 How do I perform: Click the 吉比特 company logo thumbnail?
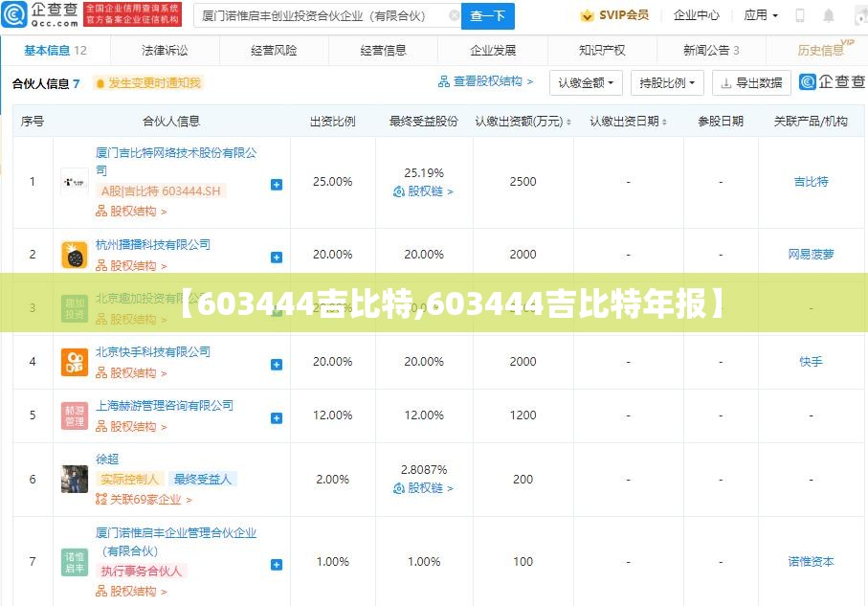click(x=75, y=182)
